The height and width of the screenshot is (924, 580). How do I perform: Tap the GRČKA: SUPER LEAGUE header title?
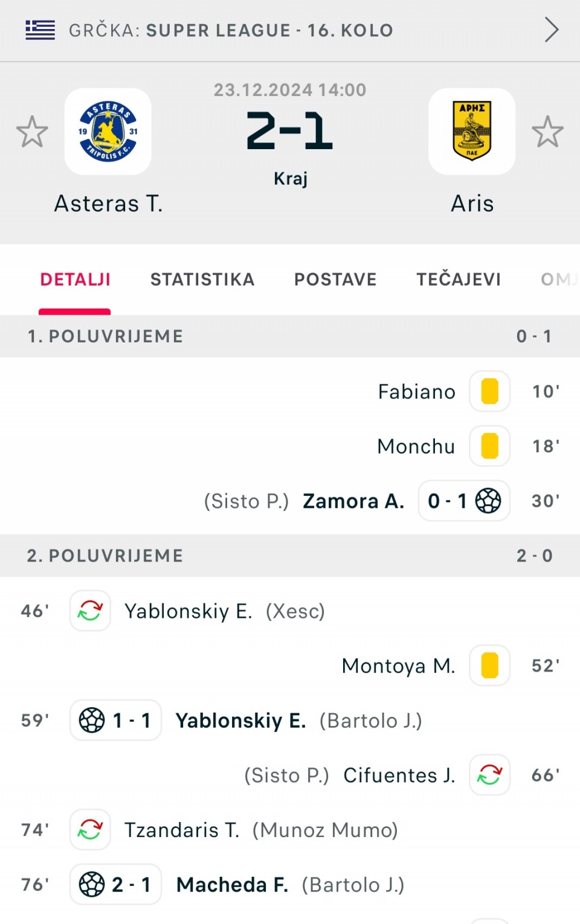pos(231,30)
